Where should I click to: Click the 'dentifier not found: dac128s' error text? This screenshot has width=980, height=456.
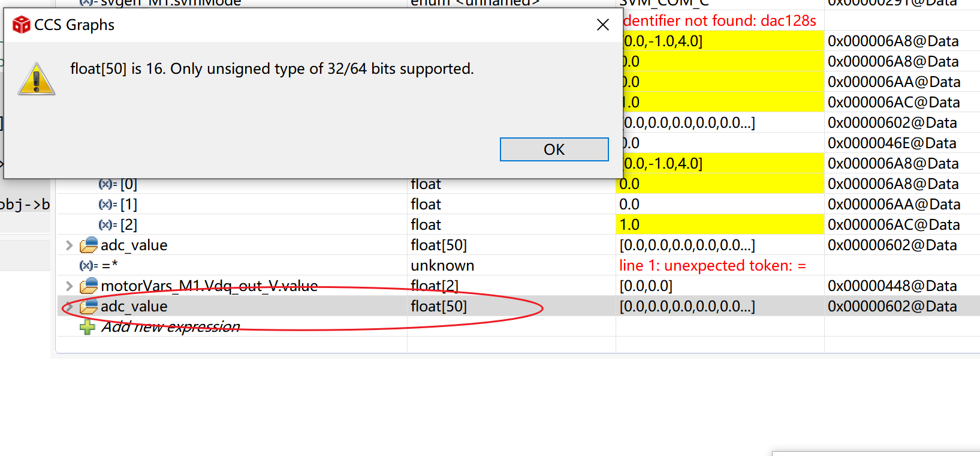(x=720, y=21)
